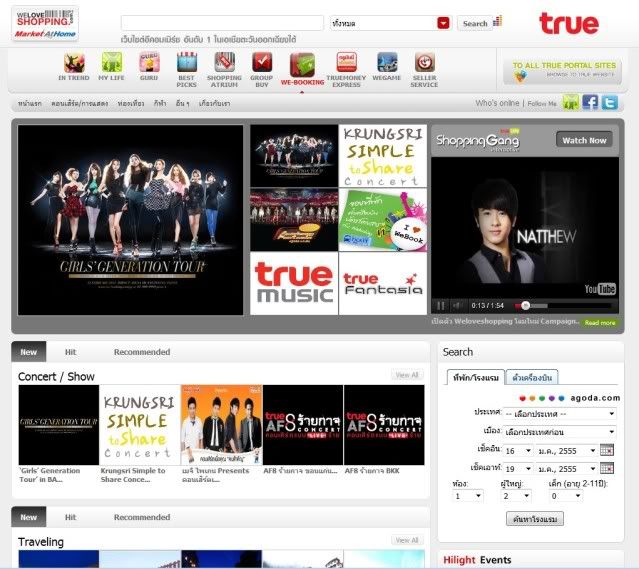Open the TRUEMONEY EXPRESS icon
Screen dimensions: 639x569
[x=346, y=62]
